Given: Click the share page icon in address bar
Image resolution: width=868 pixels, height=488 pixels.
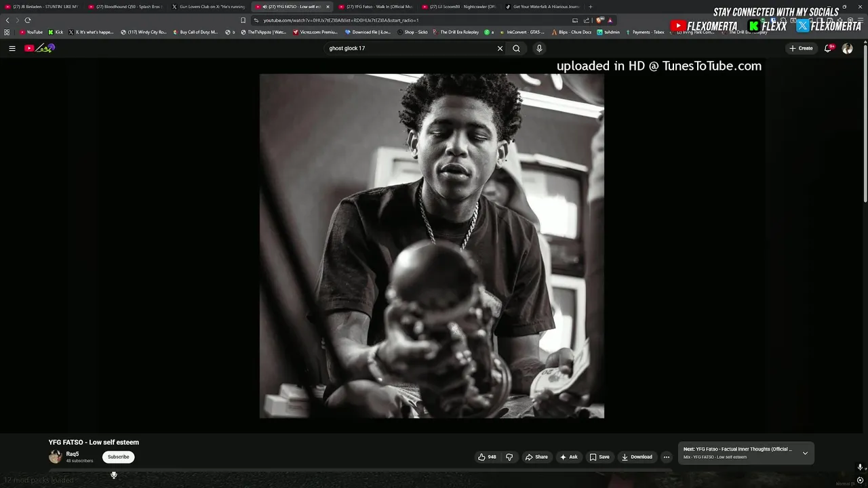Looking at the screenshot, I should (x=587, y=20).
